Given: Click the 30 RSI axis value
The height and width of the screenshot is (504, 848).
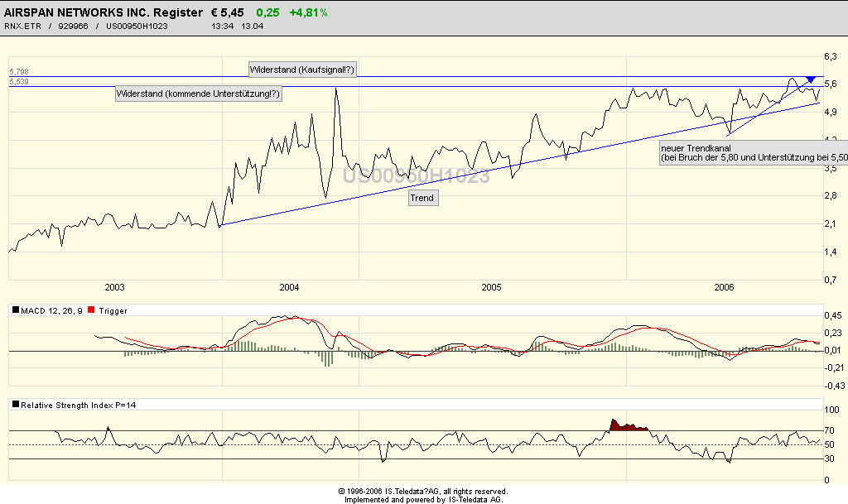Looking at the screenshot, I should (x=829, y=458).
